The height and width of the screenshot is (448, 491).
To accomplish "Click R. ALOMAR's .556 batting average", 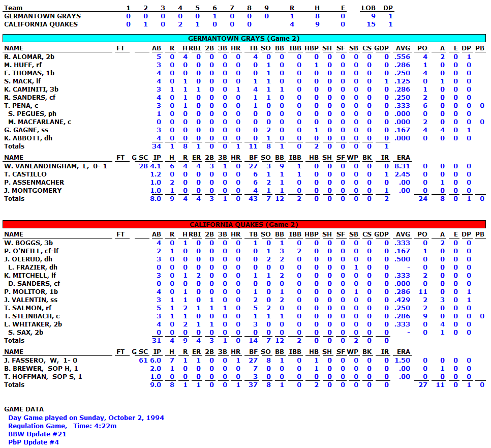I will (x=403, y=57).
